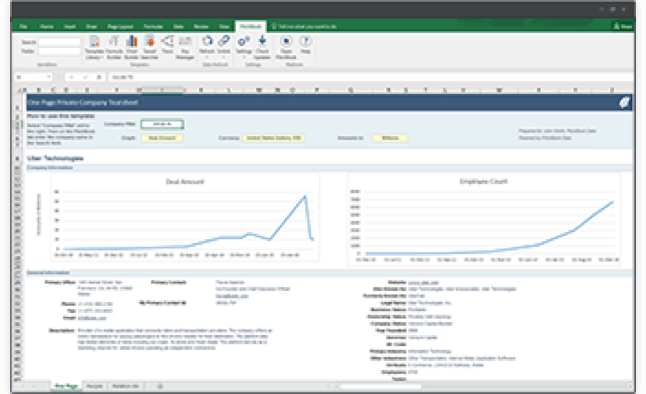Switch to the Relationship sheet tab
646x394 pixels.
pos(126,386)
